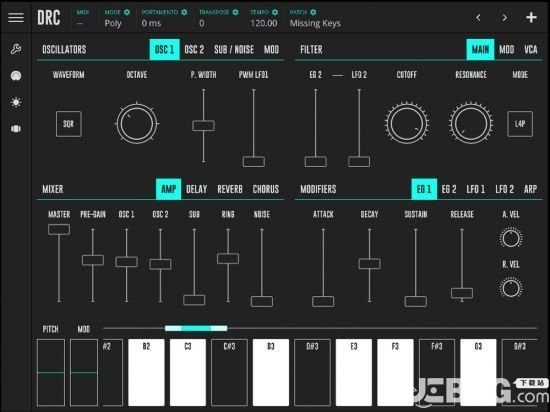Click the C3 piano key
Screen dimensions: 550x412
tap(188, 372)
